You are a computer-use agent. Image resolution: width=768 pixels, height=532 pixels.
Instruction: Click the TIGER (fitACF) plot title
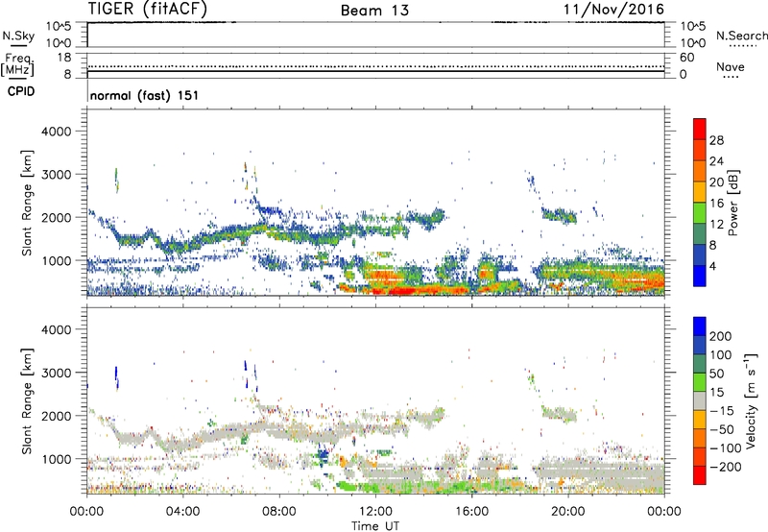(x=148, y=9)
